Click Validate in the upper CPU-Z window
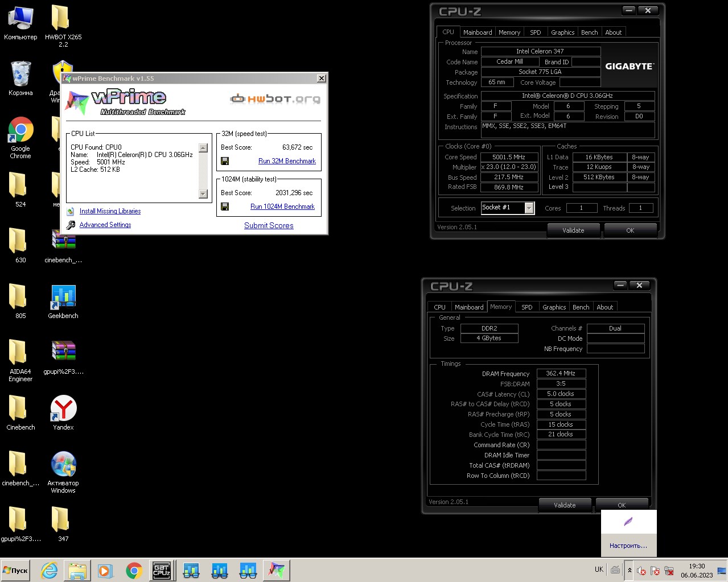Viewport: 728px width, 582px height. [573, 230]
